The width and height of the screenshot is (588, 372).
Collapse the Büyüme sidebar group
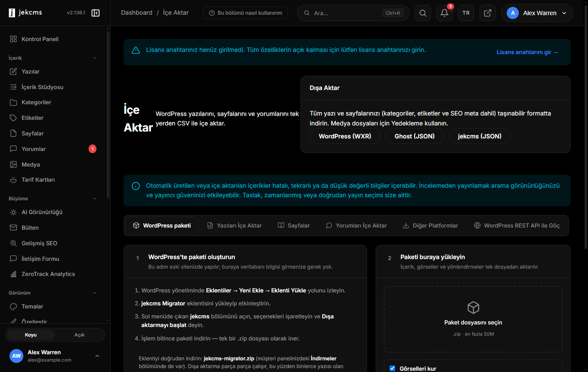tap(95, 199)
